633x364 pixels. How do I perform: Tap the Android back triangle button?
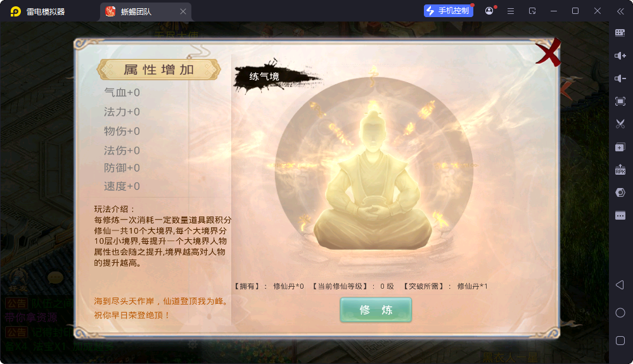[620, 285]
